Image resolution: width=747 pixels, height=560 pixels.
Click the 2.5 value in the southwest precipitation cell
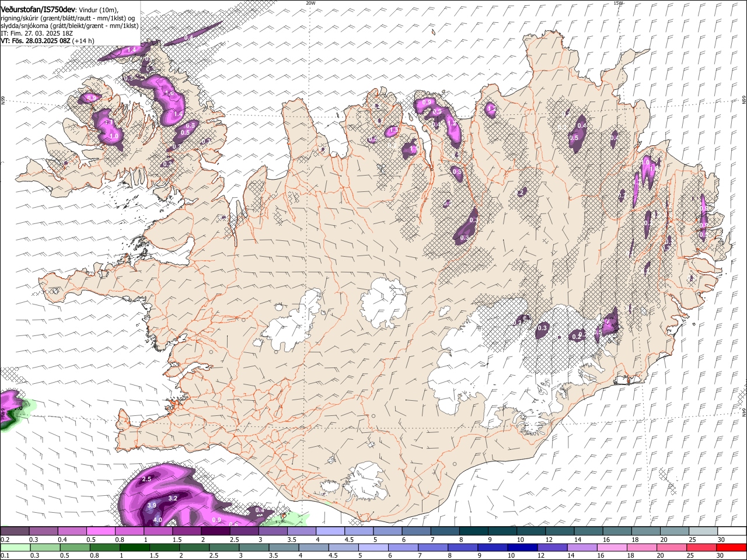coord(146,479)
